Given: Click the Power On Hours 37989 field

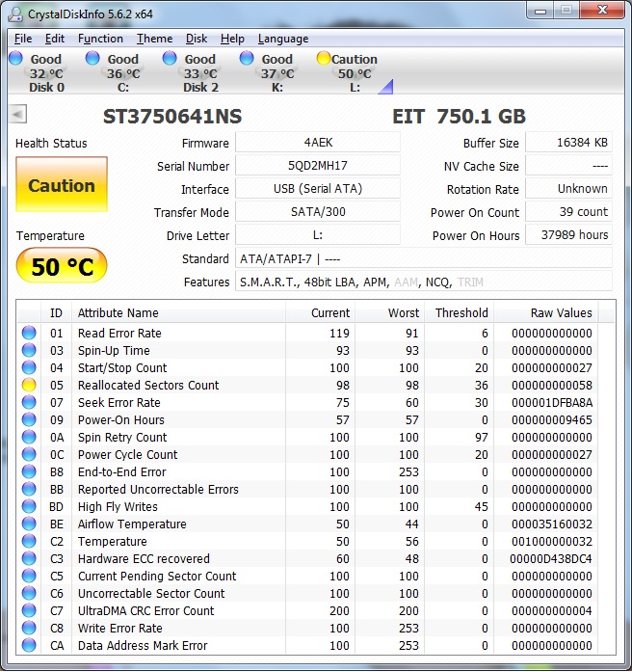Looking at the screenshot, I should (568, 235).
